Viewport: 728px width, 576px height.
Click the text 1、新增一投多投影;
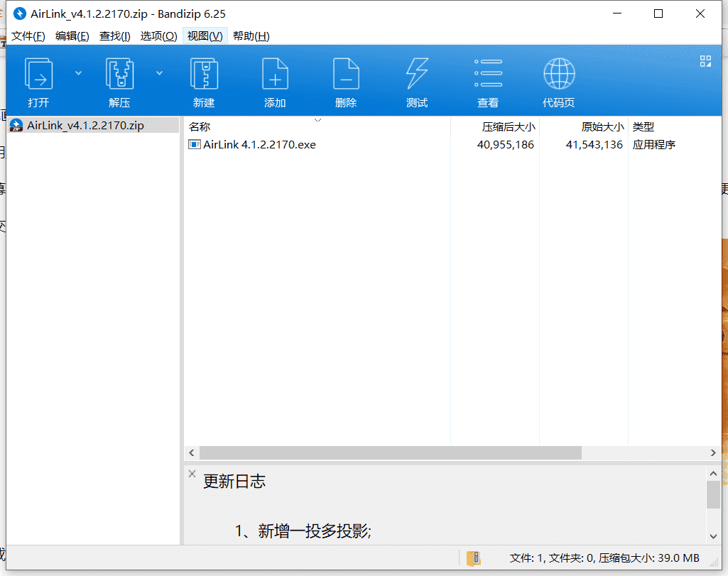click(303, 531)
